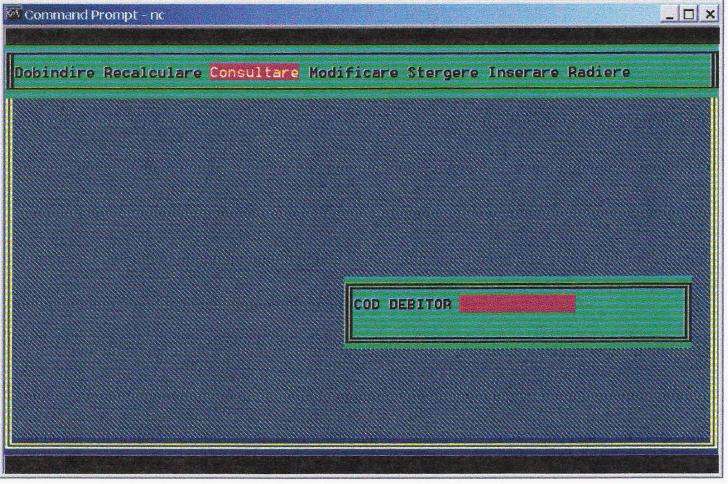Select the Recalculare menu item
Viewport: 728px width, 484px height.
(153, 72)
